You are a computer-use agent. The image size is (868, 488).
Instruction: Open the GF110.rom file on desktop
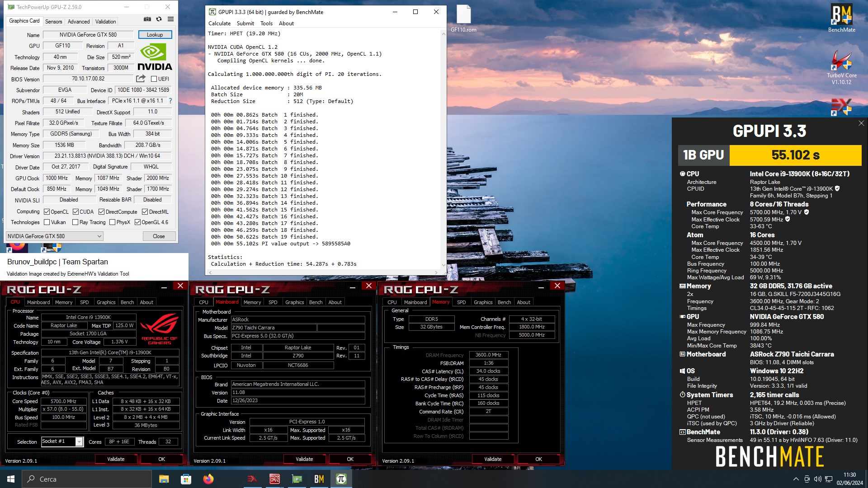[463, 19]
